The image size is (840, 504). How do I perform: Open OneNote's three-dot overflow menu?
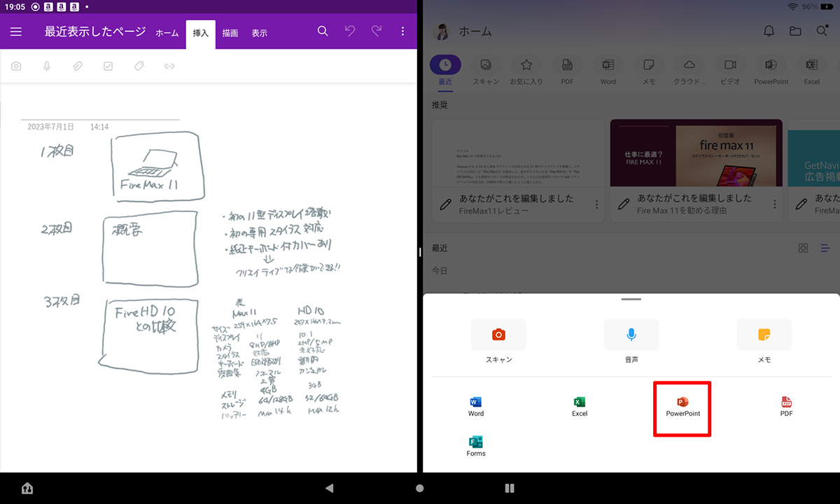click(402, 31)
